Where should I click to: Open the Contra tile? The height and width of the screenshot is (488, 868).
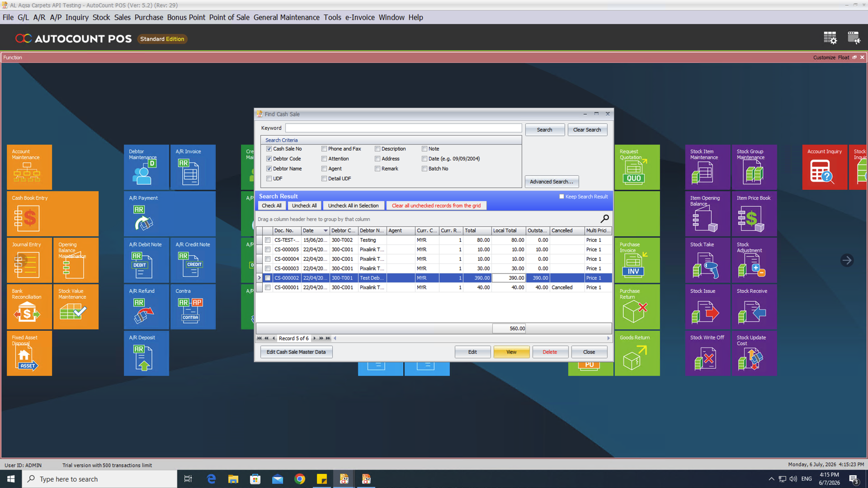[x=193, y=307]
